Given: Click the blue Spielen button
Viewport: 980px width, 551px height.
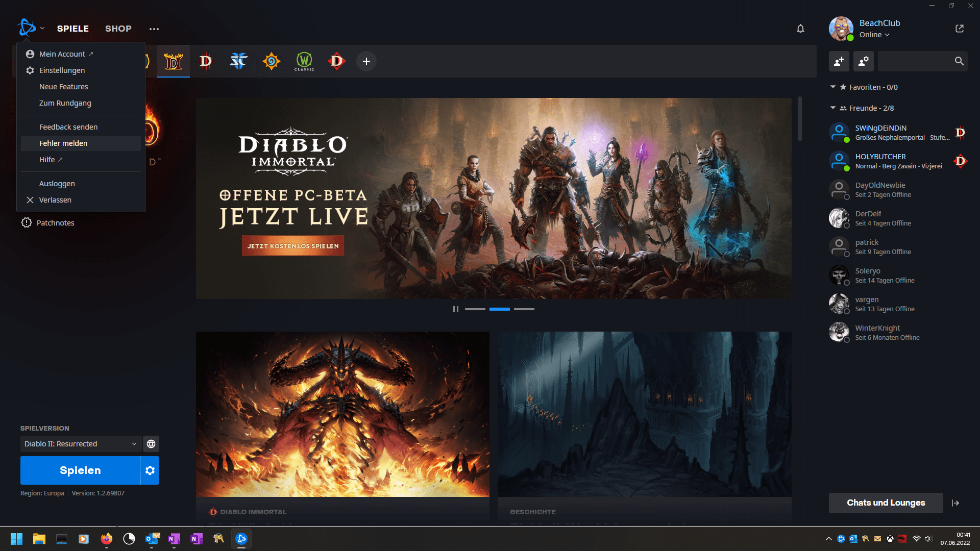Looking at the screenshot, I should 80,470.
